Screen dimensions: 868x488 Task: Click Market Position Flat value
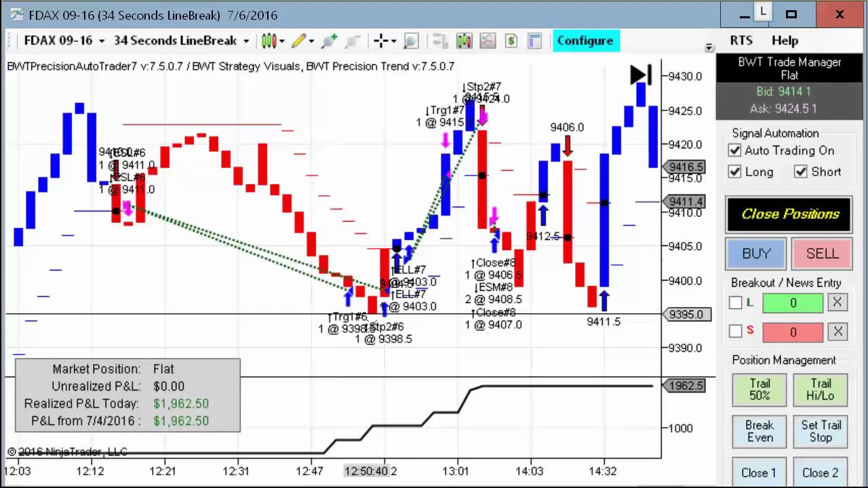point(163,369)
